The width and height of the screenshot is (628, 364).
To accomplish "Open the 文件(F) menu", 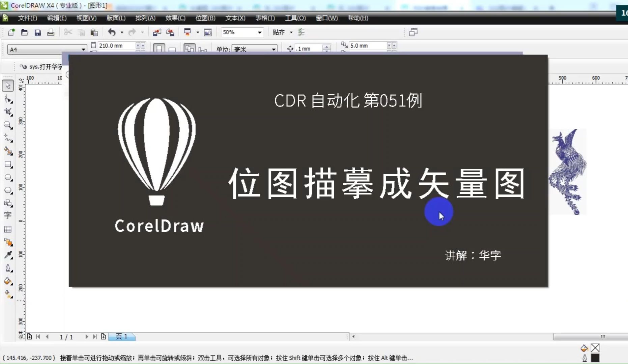I will click(27, 18).
